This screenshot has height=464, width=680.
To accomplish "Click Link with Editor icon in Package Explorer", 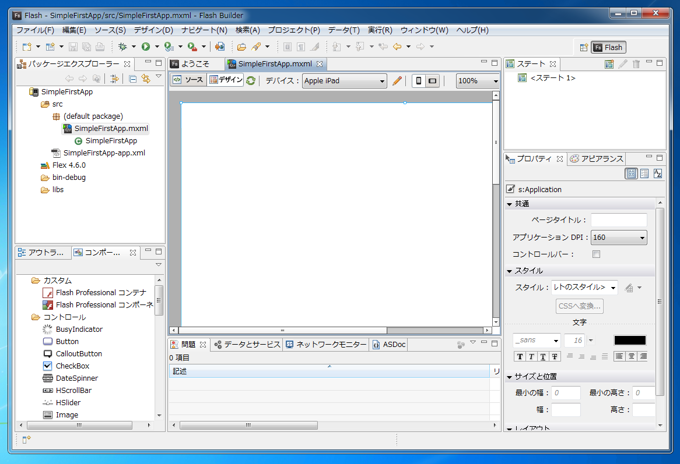I will pyautogui.click(x=146, y=78).
